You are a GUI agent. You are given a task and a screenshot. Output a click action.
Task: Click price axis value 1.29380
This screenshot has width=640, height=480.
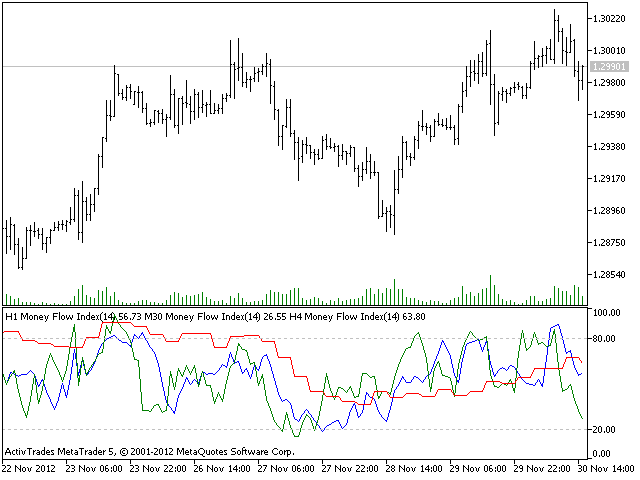(609, 147)
